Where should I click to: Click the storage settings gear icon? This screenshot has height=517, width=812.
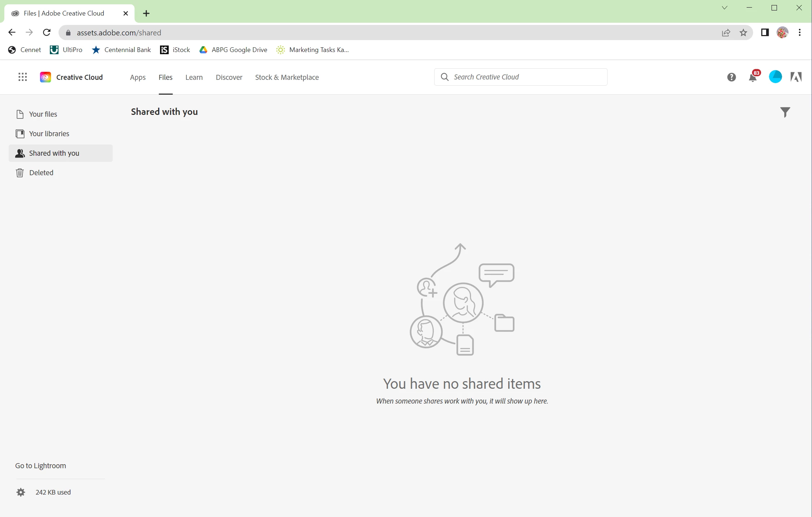click(21, 492)
